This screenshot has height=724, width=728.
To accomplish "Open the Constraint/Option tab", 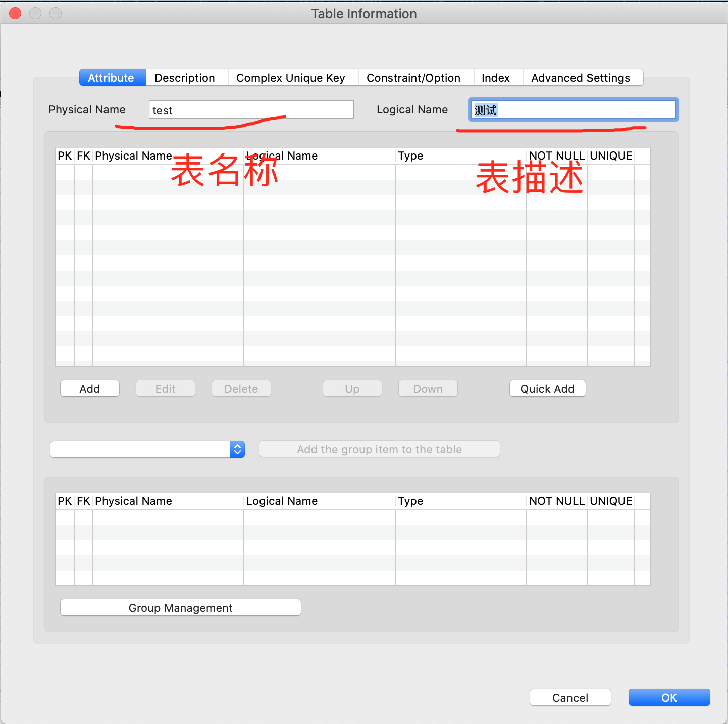I will (x=414, y=78).
